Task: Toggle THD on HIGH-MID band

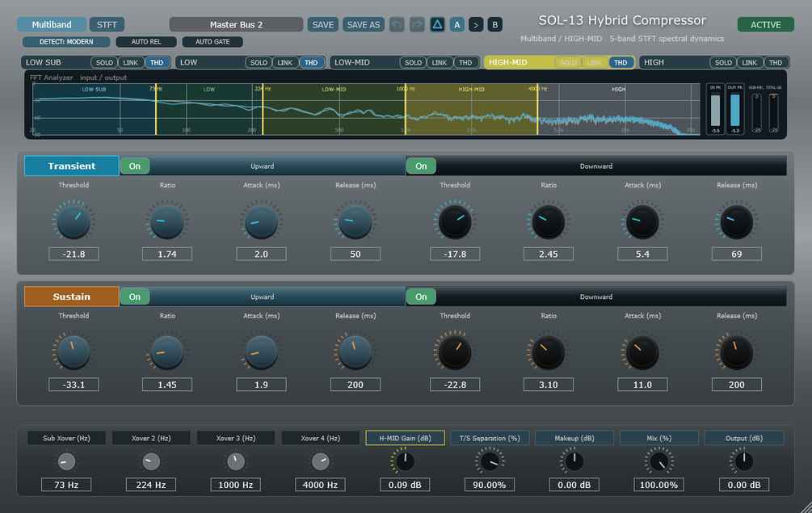Action: tap(621, 63)
